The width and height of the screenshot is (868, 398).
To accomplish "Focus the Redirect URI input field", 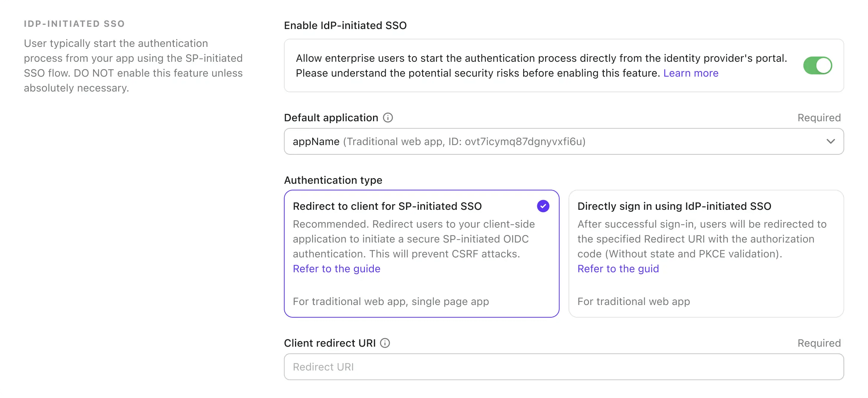I will pos(563,367).
